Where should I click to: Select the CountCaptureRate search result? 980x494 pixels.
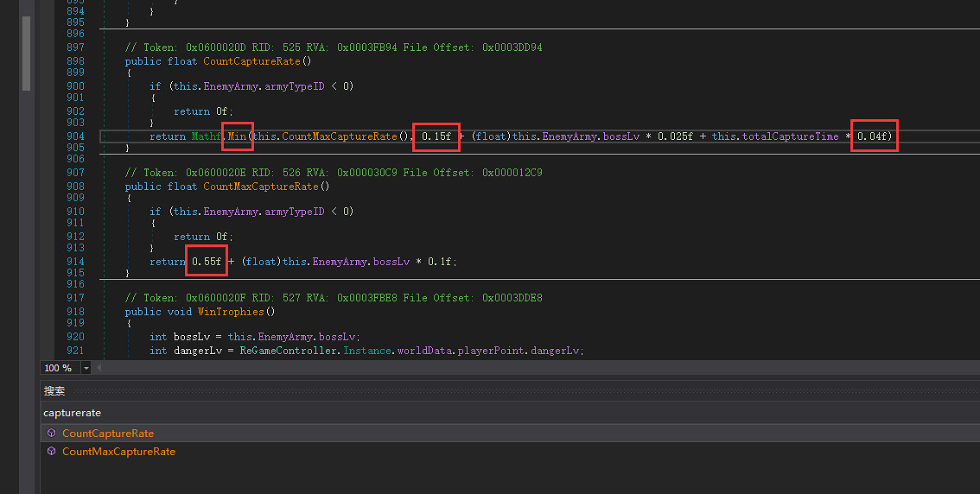[x=108, y=433]
